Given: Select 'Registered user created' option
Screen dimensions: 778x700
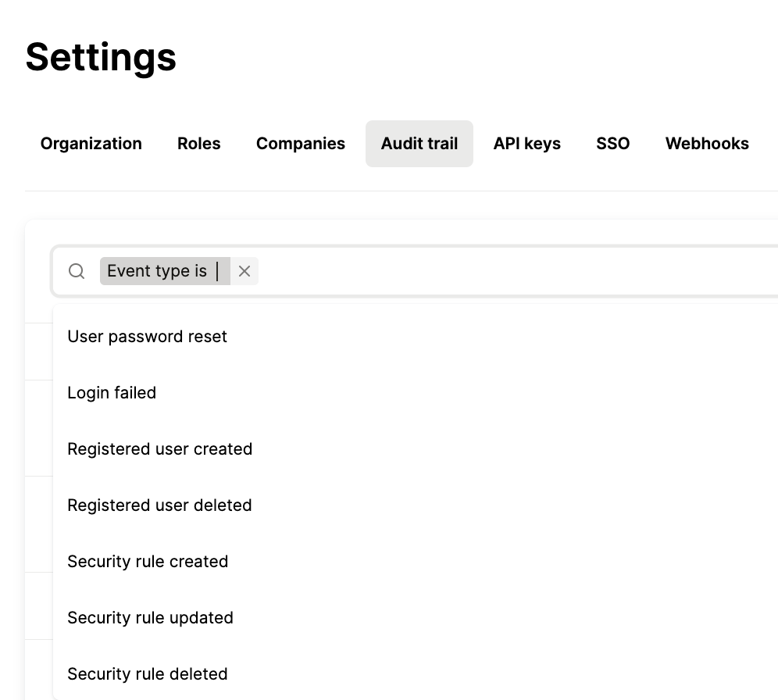Looking at the screenshot, I should point(160,448).
